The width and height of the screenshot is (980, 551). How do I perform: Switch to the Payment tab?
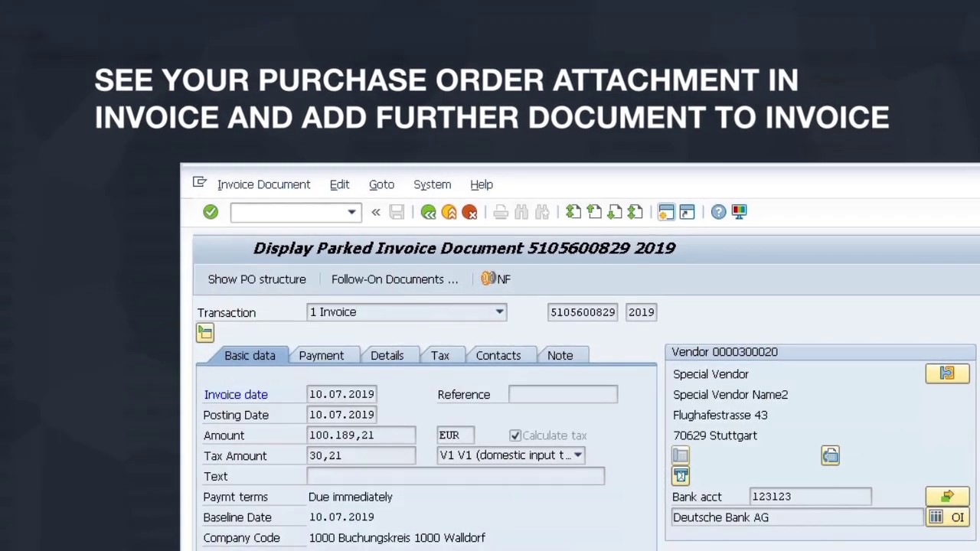(x=322, y=355)
